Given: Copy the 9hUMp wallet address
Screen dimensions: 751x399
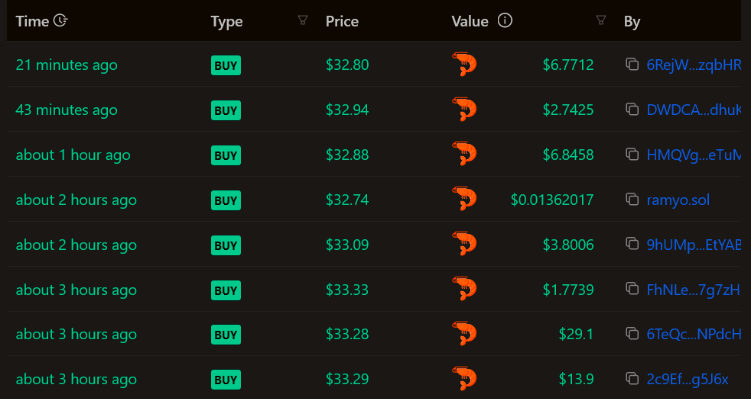Looking at the screenshot, I should (632, 244).
